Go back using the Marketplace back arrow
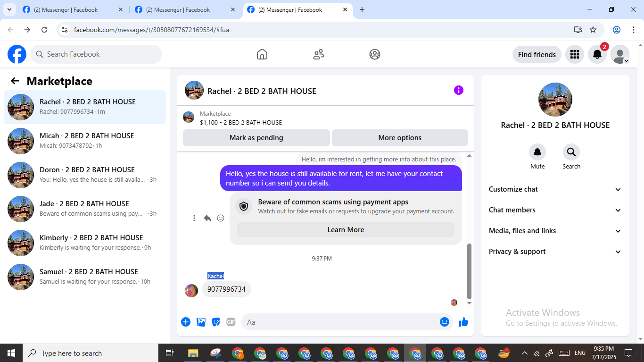The height and width of the screenshot is (362, 644). (15, 81)
